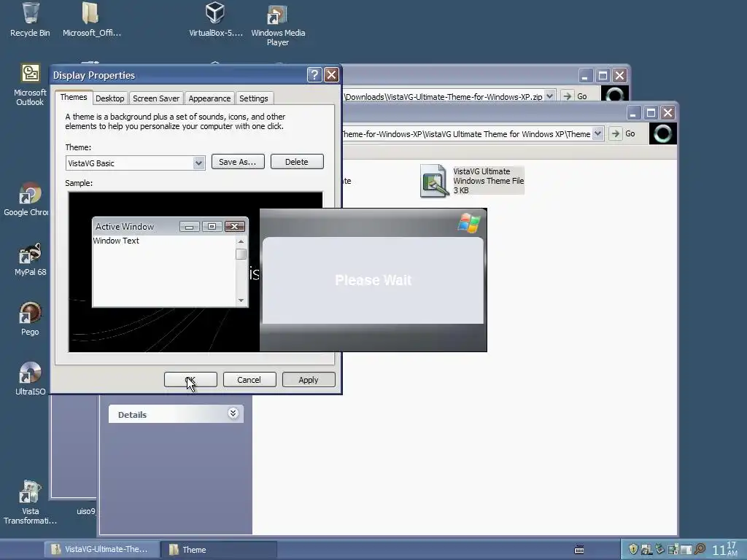Image resolution: width=747 pixels, height=560 pixels.
Task: Select the VirtualBox-5 desktop icon
Action: tap(215, 19)
